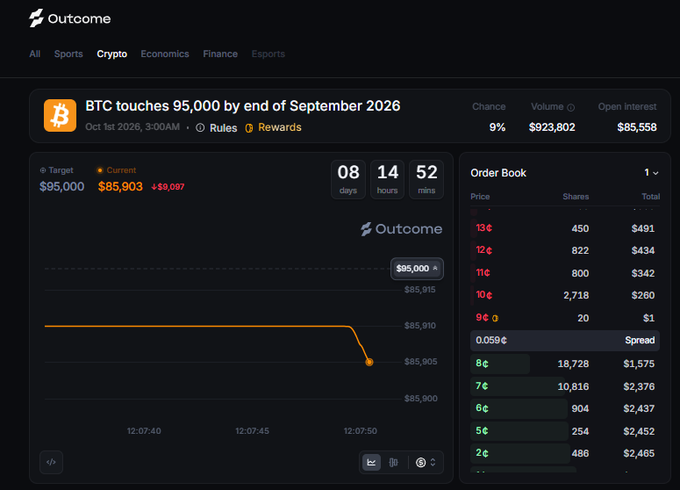680x490 pixels.
Task: Open the embed code icon button
Action: point(51,462)
